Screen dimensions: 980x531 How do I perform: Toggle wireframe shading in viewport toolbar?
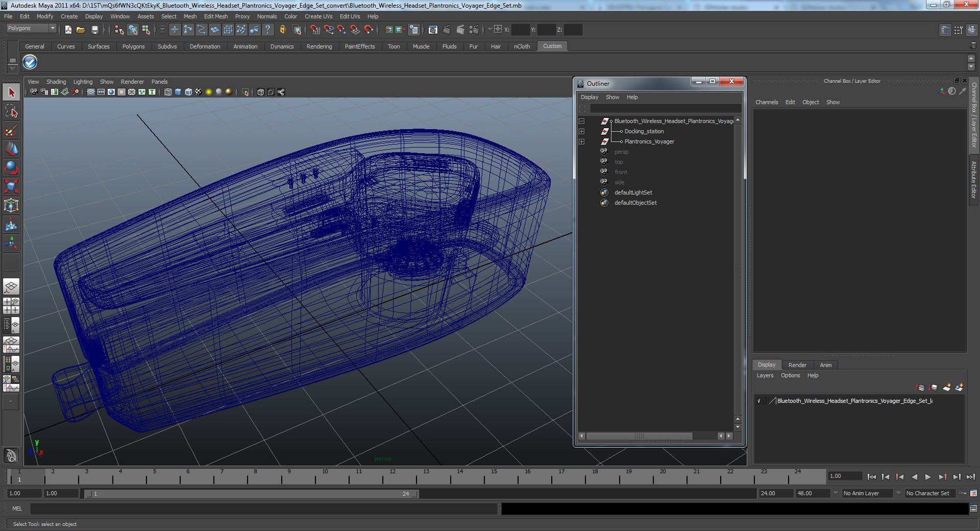(x=167, y=92)
